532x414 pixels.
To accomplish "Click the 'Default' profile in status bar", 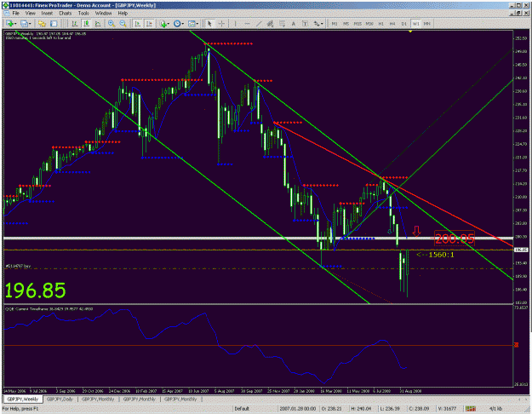I will tap(242, 409).
